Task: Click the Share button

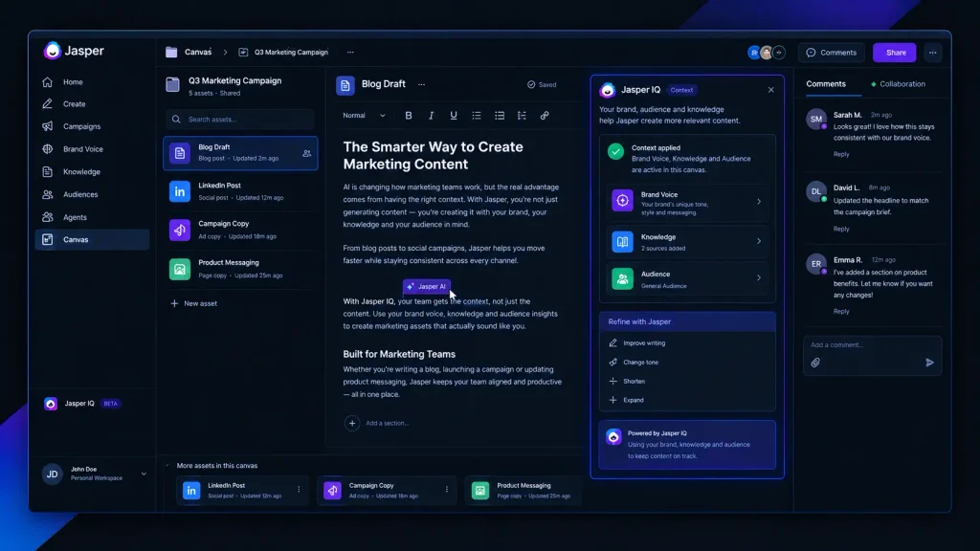Action: (x=895, y=53)
